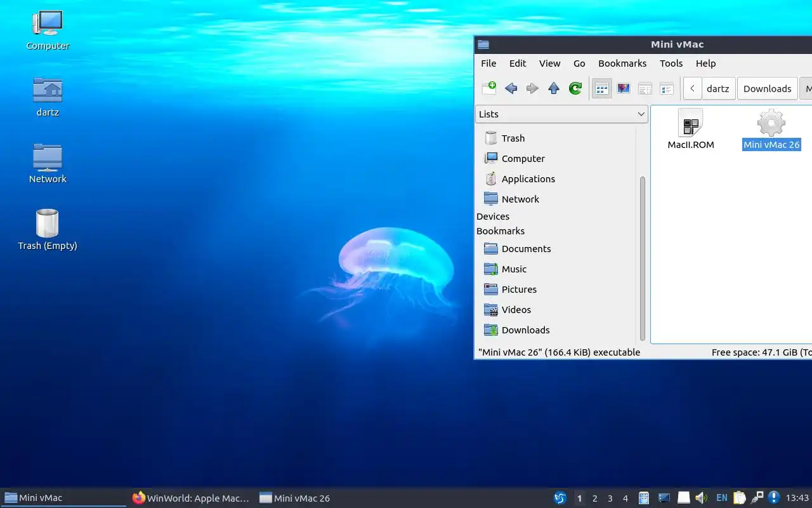The width and height of the screenshot is (812, 508).
Task: Click the EN keyboard layout indicator
Action: (x=722, y=498)
